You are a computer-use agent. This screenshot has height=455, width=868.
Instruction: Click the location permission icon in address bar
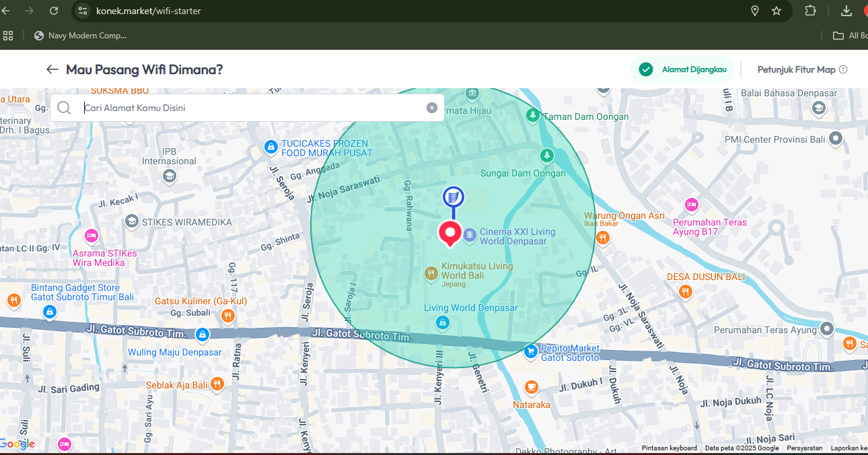coord(755,11)
